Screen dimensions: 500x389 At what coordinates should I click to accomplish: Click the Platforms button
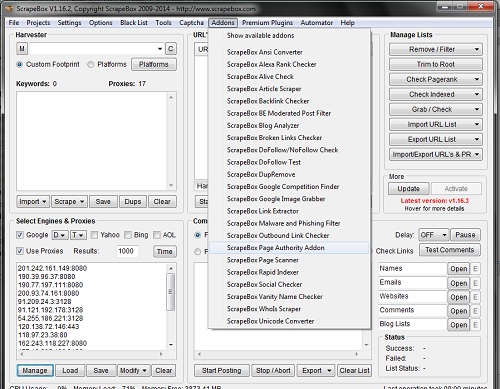point(154,64)
